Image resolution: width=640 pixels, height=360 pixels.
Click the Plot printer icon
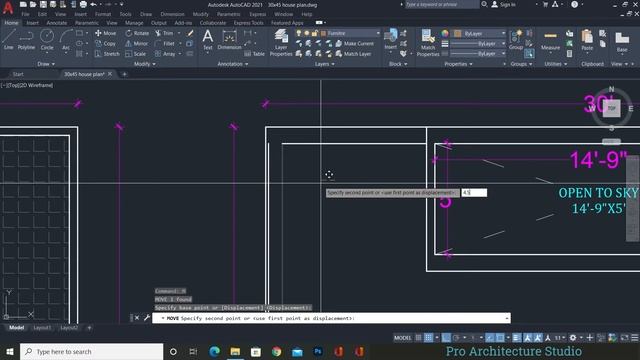[83, 4]
